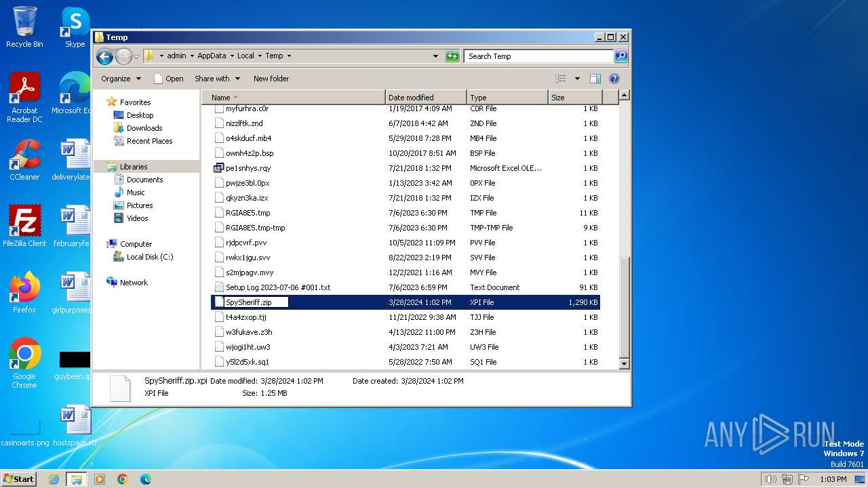Click the Back navigation arrow in Explorer
868x488 pixels.
(104, 56)
